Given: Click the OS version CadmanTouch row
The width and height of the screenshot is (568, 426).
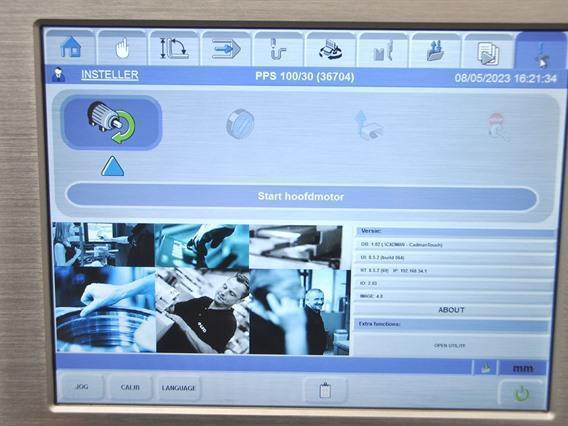Looking at the screenshot, I should click(x=455, y=245).
